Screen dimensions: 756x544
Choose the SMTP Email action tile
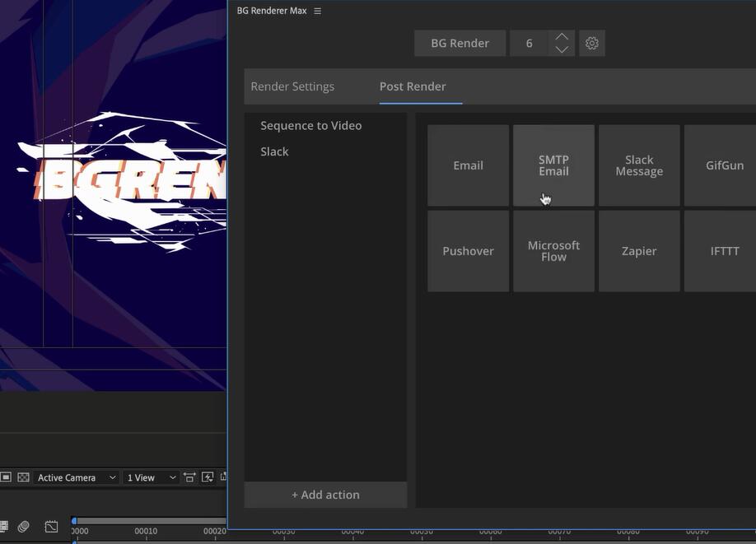[553, 165]
